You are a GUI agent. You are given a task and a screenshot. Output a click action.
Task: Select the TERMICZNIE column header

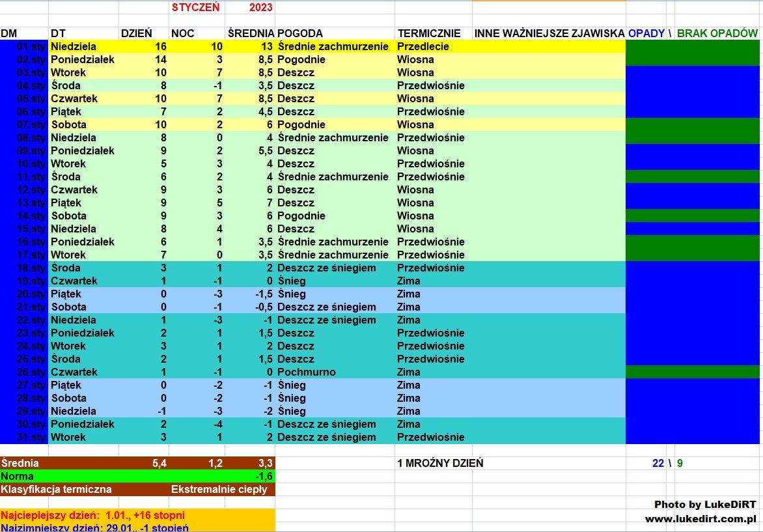coord(429,33)
